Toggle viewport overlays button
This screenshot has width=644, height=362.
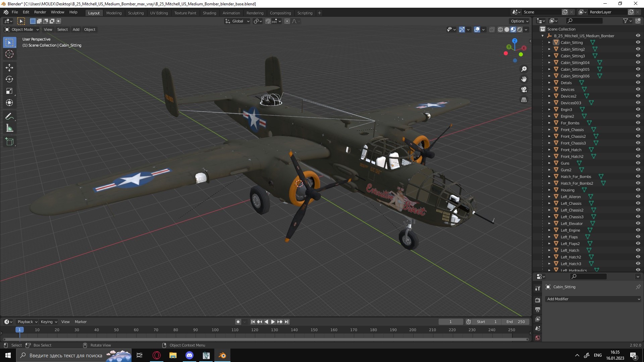477,29
